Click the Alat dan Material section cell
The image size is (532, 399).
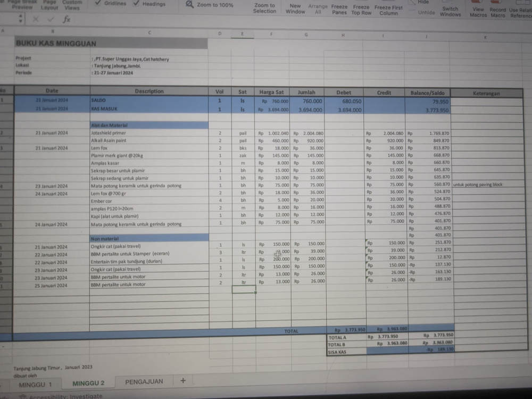(x=149, y=125)
